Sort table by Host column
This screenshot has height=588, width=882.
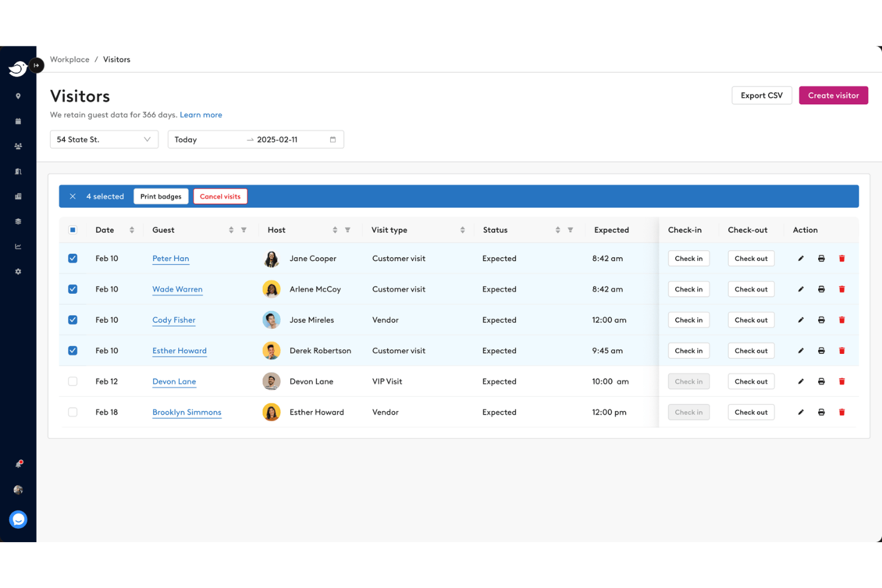click(x=335, y=230)
